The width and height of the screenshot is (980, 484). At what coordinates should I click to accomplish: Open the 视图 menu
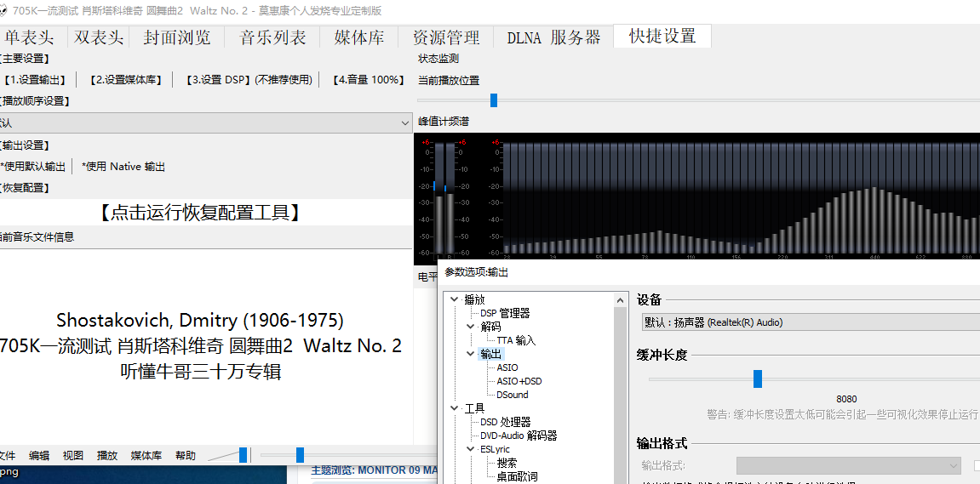pyautogui.click(x=72, y=456)
